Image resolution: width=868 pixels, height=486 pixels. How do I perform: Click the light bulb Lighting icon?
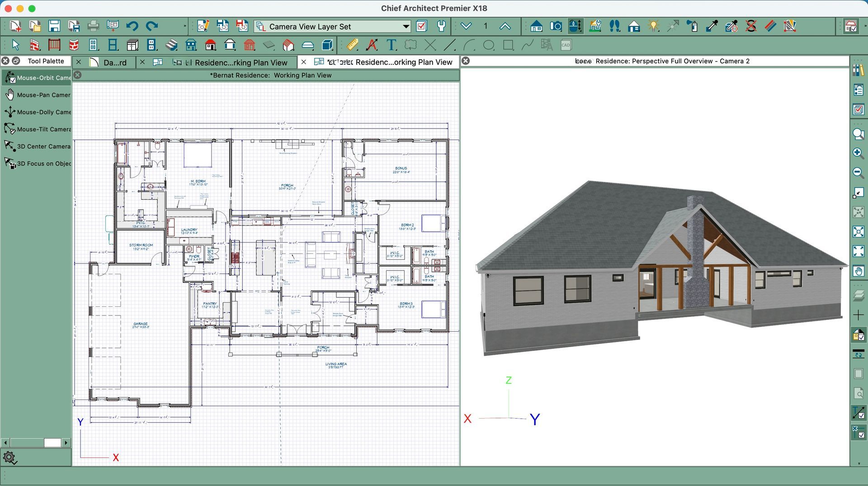(653, 26)
